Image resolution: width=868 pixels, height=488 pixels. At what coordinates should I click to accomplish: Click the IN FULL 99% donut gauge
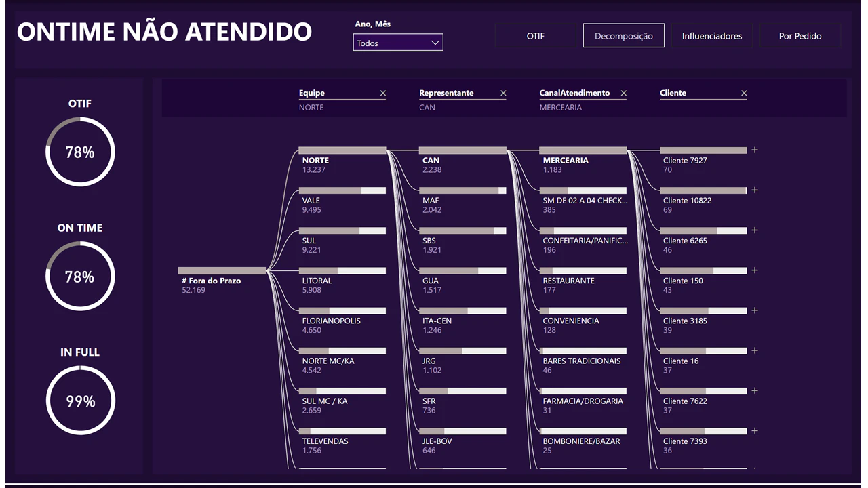(80, 401)
